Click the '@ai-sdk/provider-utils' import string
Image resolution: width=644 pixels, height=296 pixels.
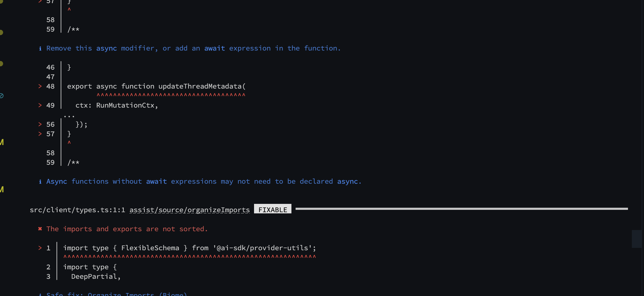click(262, 248)
